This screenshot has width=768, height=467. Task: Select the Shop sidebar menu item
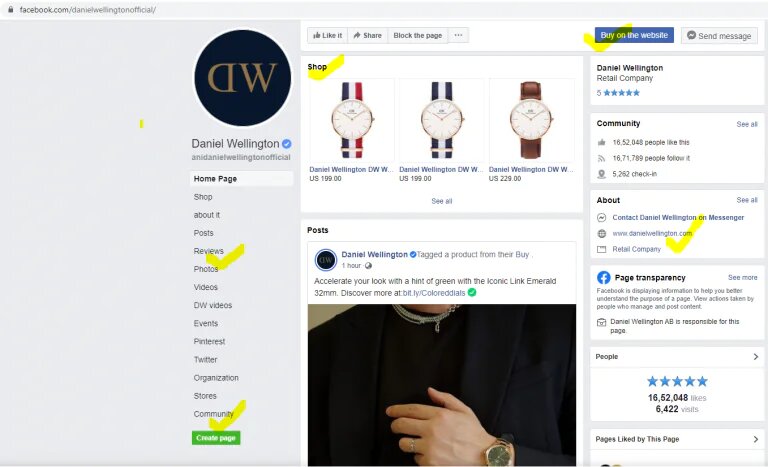(203, 197)
